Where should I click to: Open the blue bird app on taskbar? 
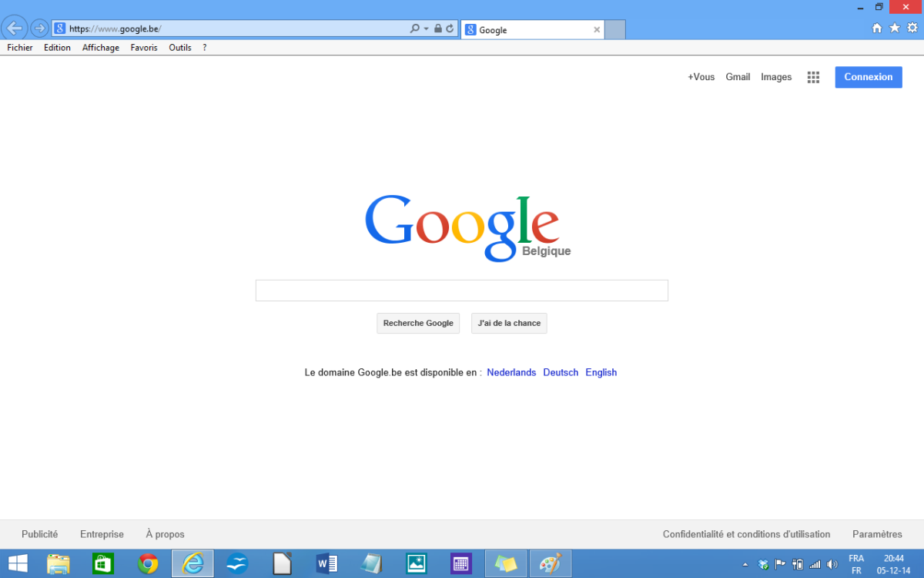237,564
